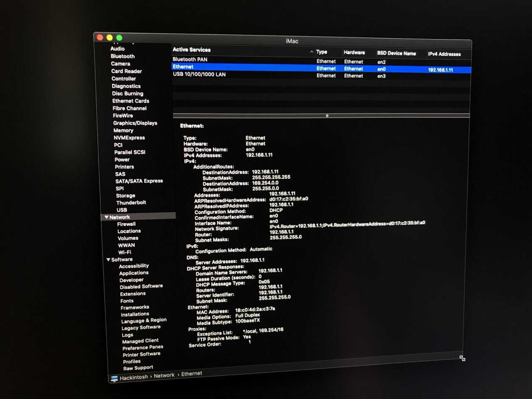Select Installations under Software
This screenshot has height=399, width=532.
pos(135,314)
